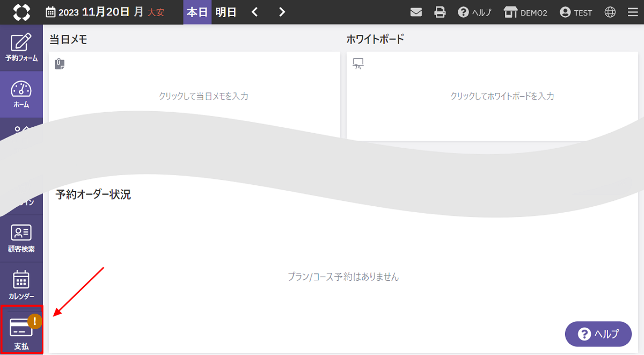644x355 pixels.
Task: Select the 本日 (today) tab
Action: coord(197,12)
